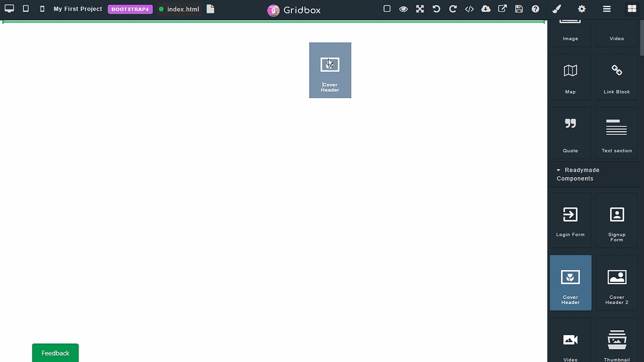Open the help question mark button
This screenshot has width=644, height=362.
point(535,9)
